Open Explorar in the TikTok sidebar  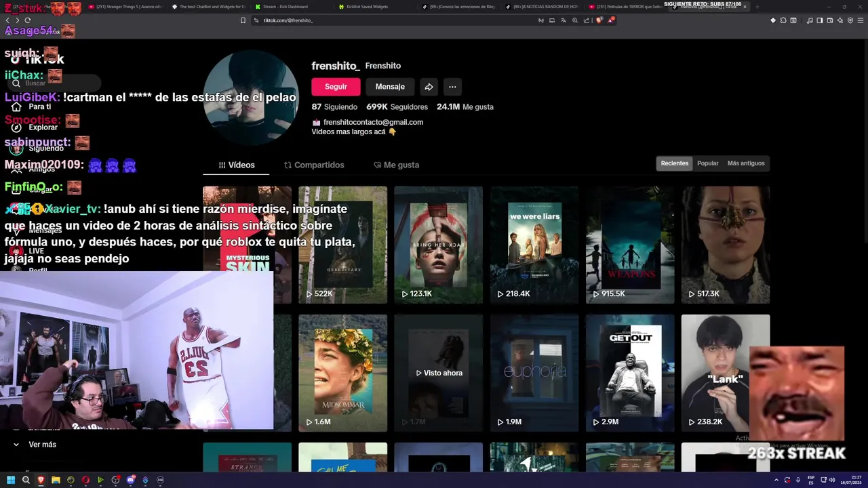[43, 127]
